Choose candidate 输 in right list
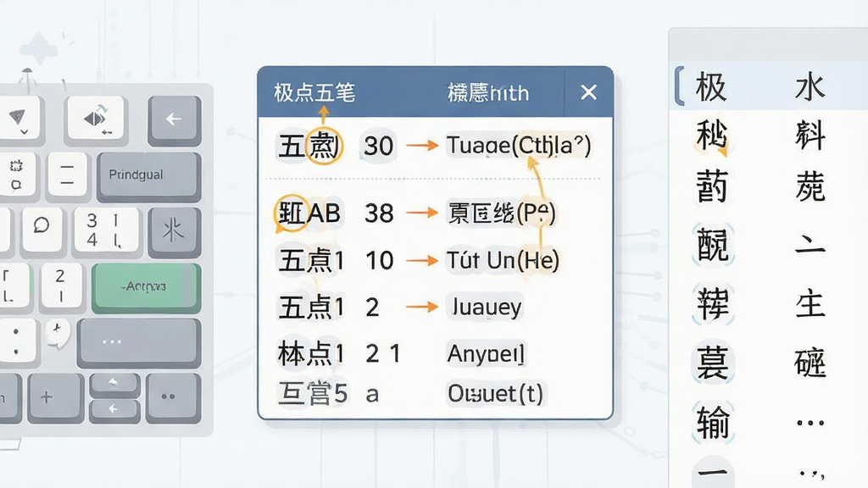868x488 pixels. pos(713,422)
